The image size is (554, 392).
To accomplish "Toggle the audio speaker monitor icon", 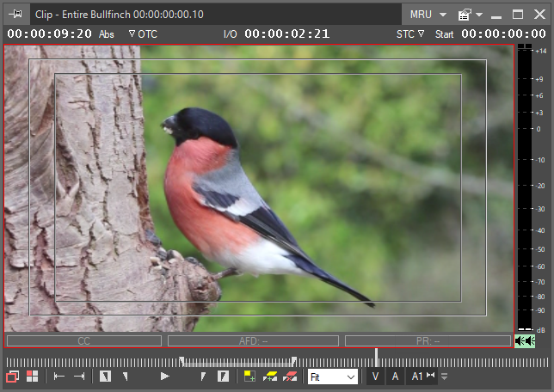I will tap(524, 341).
